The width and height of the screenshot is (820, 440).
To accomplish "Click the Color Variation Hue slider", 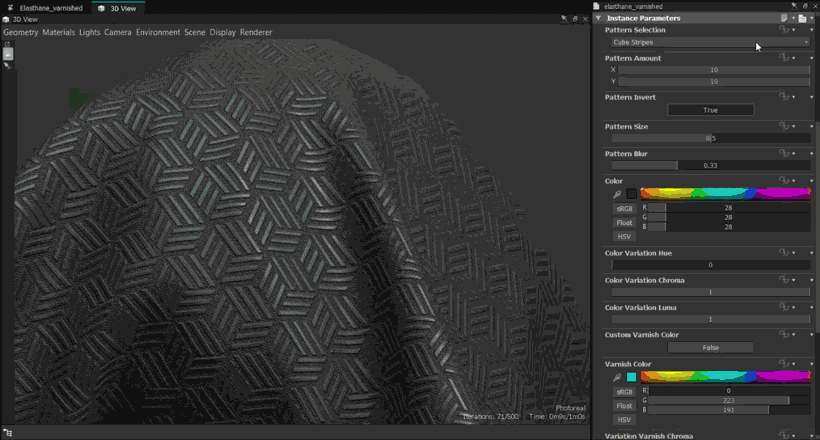I will [711, 265].
